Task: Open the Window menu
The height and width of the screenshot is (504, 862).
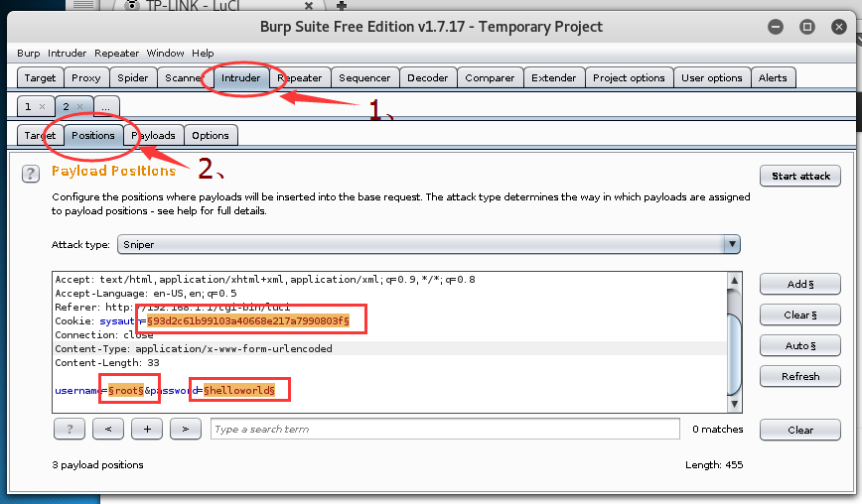Action: [165, 54]
